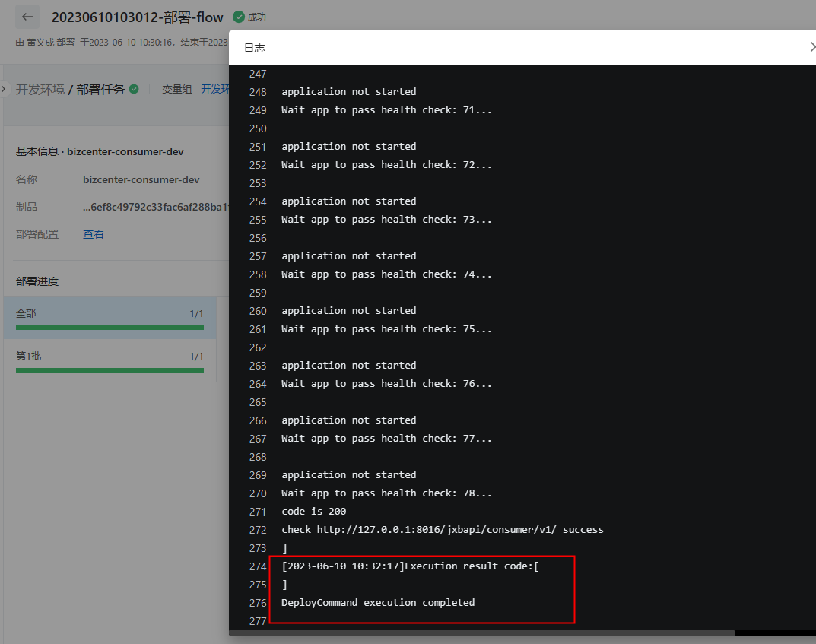Click green check beside 部署任务
The width and height of the screenshot is (816, 644).
134,89
